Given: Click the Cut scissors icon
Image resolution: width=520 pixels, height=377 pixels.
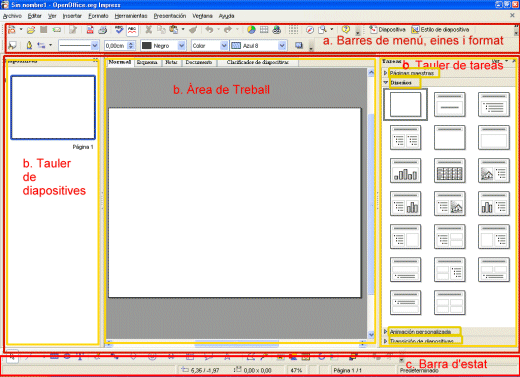Looking at the screenshot, I should pos(149,30).
